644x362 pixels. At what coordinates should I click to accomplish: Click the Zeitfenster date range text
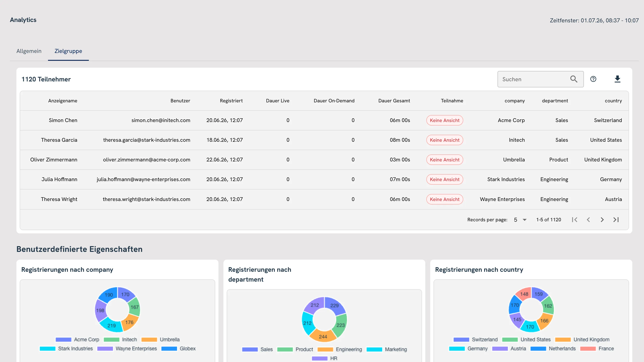tap(594, 20)
